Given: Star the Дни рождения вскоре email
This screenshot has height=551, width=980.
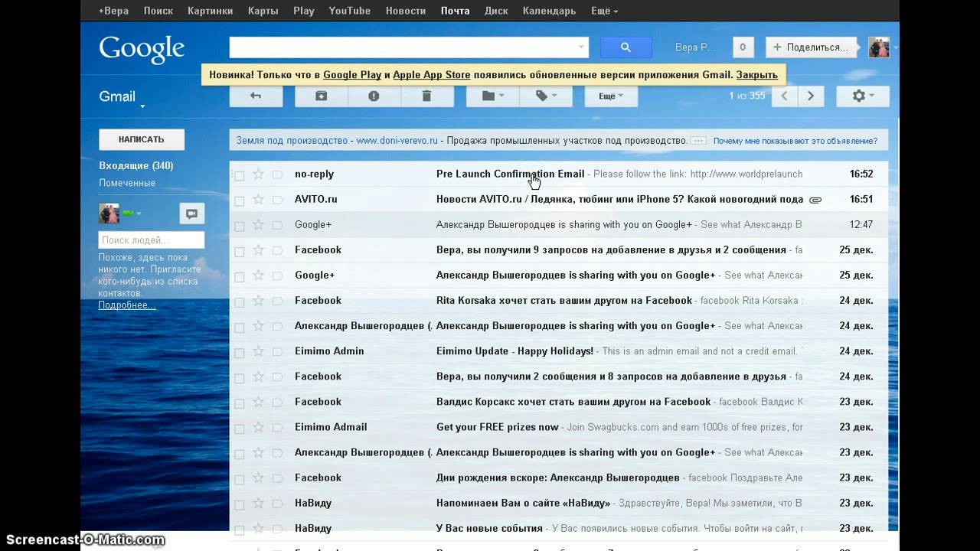Looking at the screenshot, I should pyautogui.click(x=258, y=477).
